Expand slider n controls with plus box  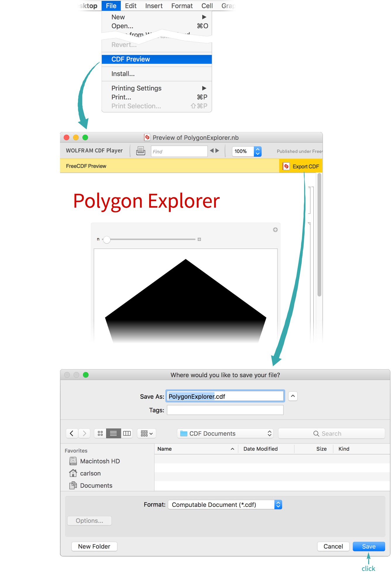[199, 239]
